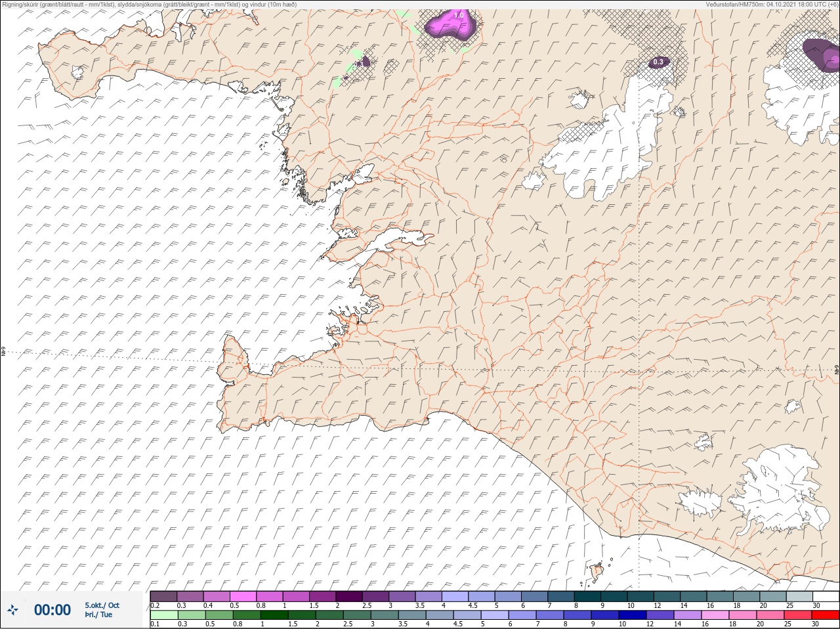Click the lower legend swatch starting at 14
The width and height of the screenshot is (840, 629).
click(688, 615)
